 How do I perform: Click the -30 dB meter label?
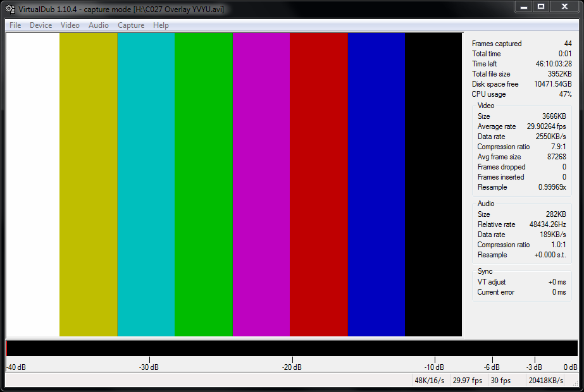click(149, 367)
